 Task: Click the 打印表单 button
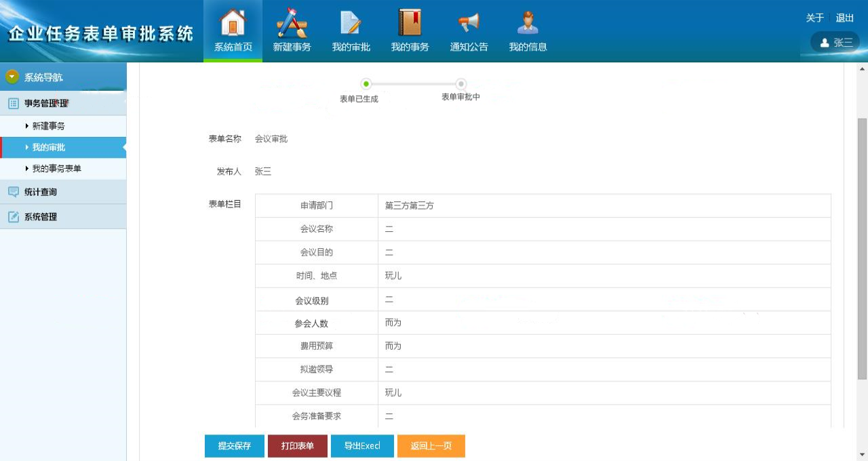pyautogui.click(x=298, y=446)
